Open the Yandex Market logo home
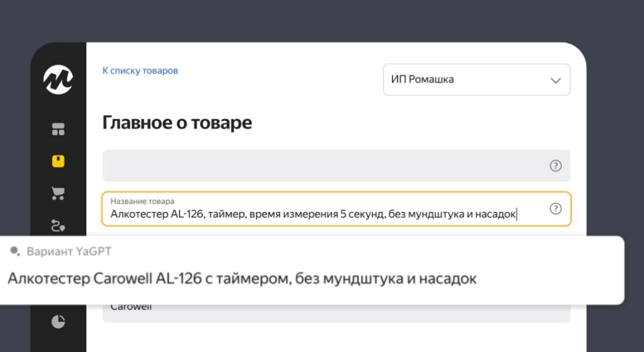The width and height of the screenshot is (644, 352). click(x=58, y=80)
